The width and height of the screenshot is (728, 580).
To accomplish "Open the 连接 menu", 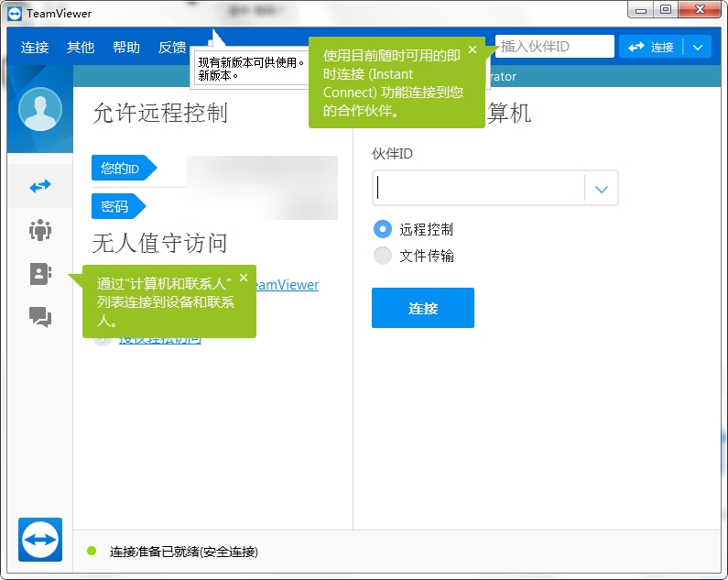I will [x=35, y=47].
